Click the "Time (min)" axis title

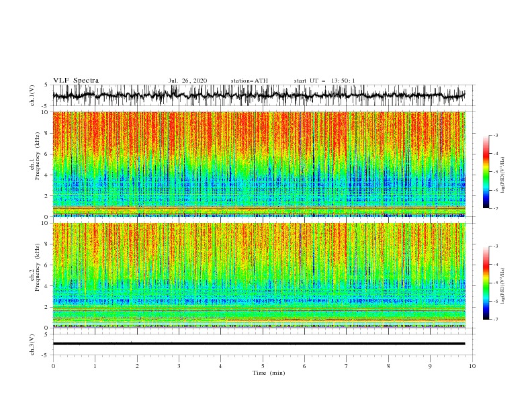click(269, 373)
